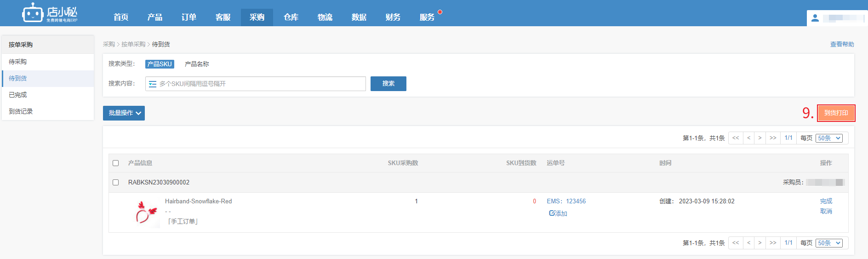Click the bottom 1/1 page indicator

tap(788, 243)
